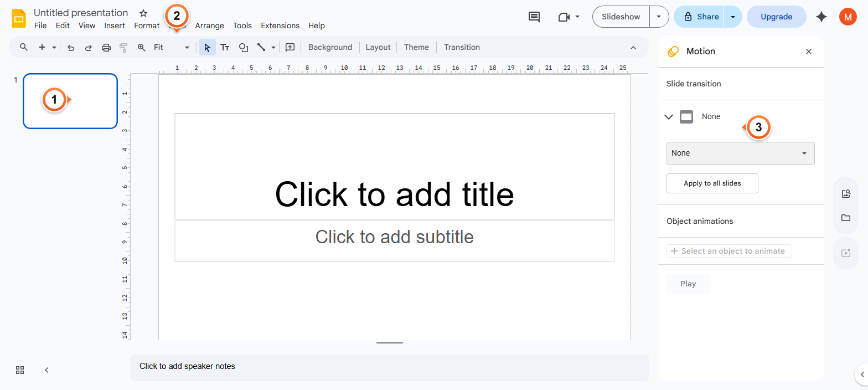The width and height of the screenshot is (868, 390).
Task: Click the Object animations heading text
Action: pos(700,221)
